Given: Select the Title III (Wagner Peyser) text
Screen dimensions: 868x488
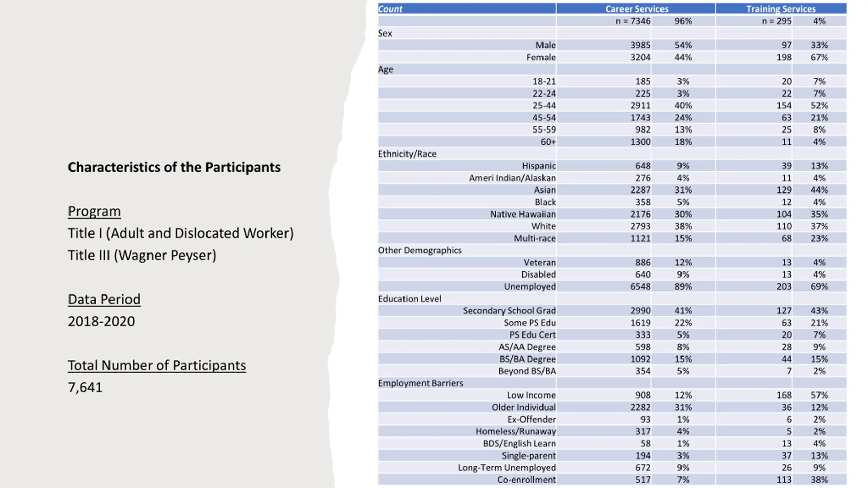Looking at the screenshot, I should pyautogui.click(x=142, y=256).
